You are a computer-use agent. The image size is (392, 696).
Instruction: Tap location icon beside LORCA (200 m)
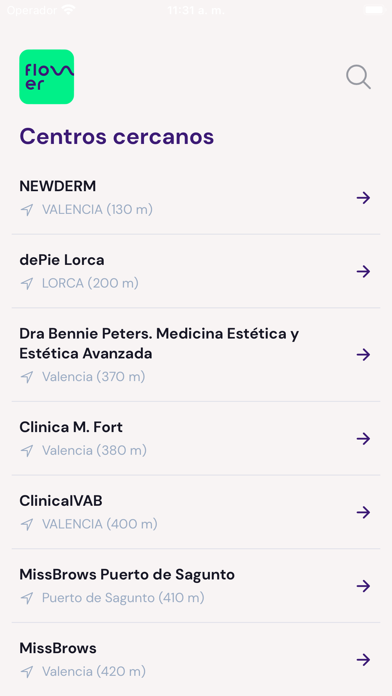[27, 284]
